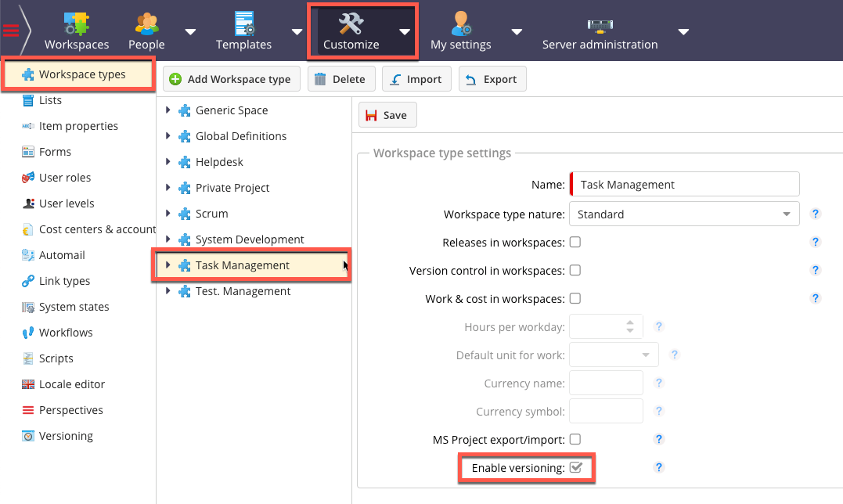Expand the Scrum workspace type node
This screenshot has height=504, width=843.
pyautogui.click(x=168, y=214)
